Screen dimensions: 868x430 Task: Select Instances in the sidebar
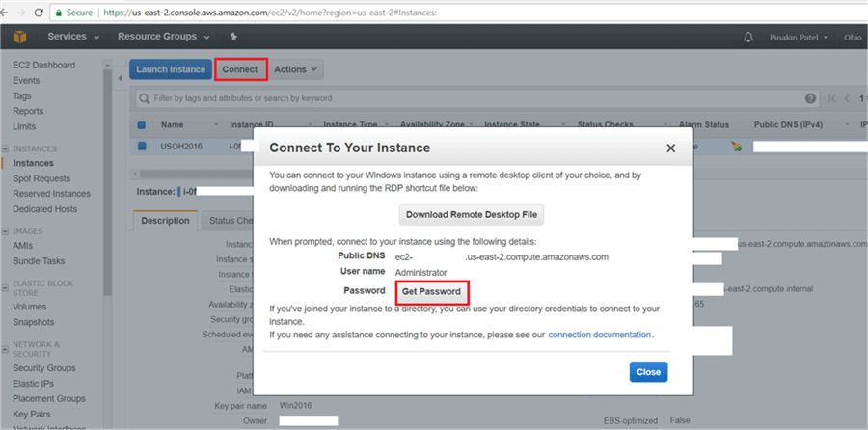pos(33,163)
